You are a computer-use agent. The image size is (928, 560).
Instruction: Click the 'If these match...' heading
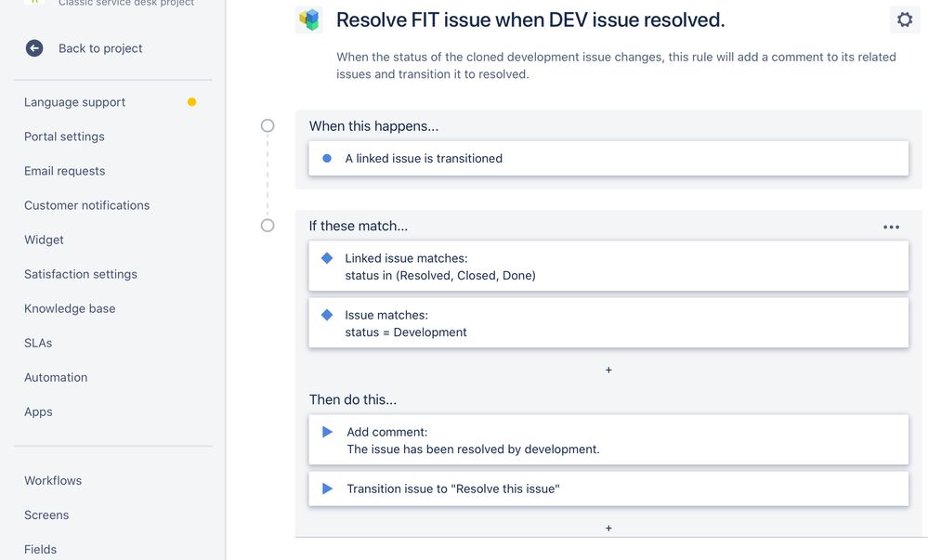[358, 226]
